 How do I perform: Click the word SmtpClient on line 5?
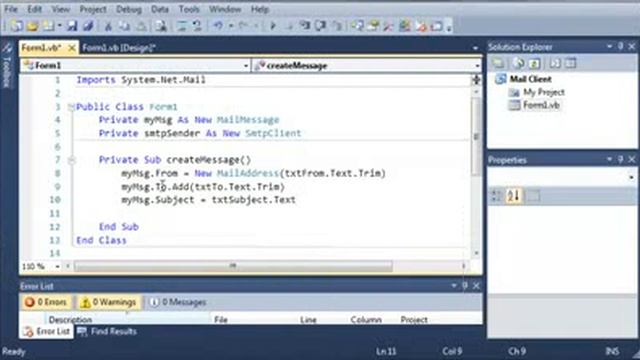pyautogui.click(x=273, y=133)
